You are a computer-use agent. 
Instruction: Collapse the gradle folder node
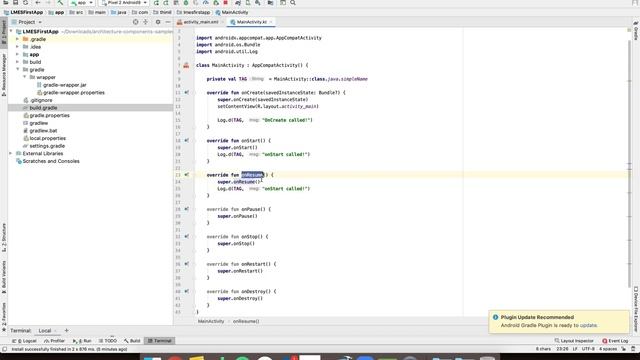[x=18, y=70]
